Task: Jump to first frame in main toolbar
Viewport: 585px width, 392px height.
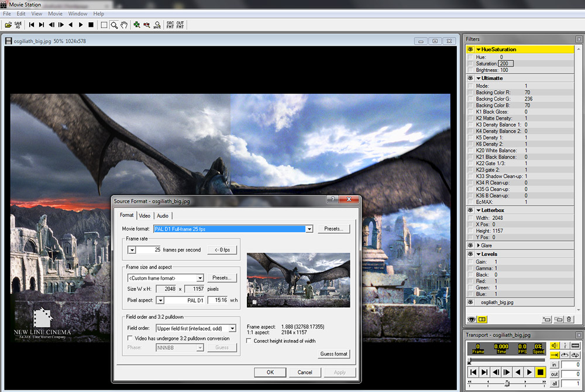Action: (x=32, y=25)
